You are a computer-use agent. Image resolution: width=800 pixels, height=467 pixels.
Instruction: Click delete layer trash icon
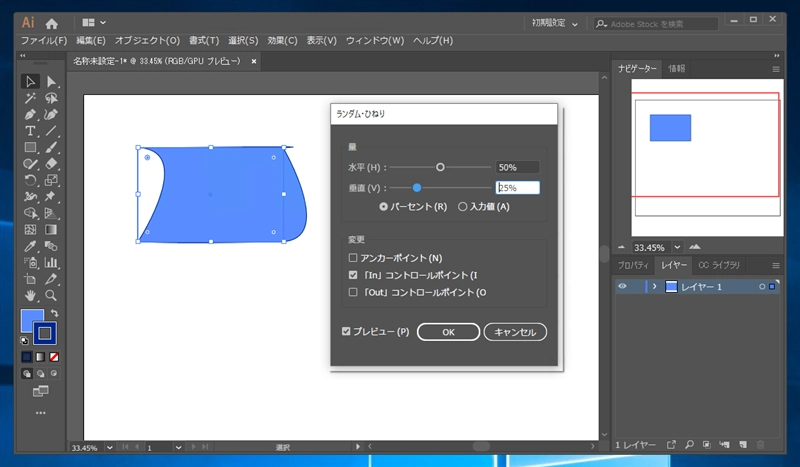pos(760,445)
